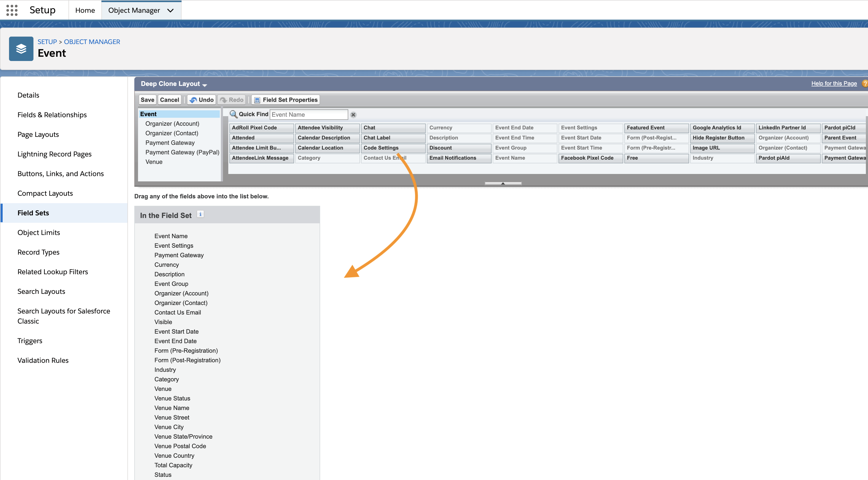The image size is (868, 480).
Task: Collapse the field palette using handle
Action: (x=503, y=184)
